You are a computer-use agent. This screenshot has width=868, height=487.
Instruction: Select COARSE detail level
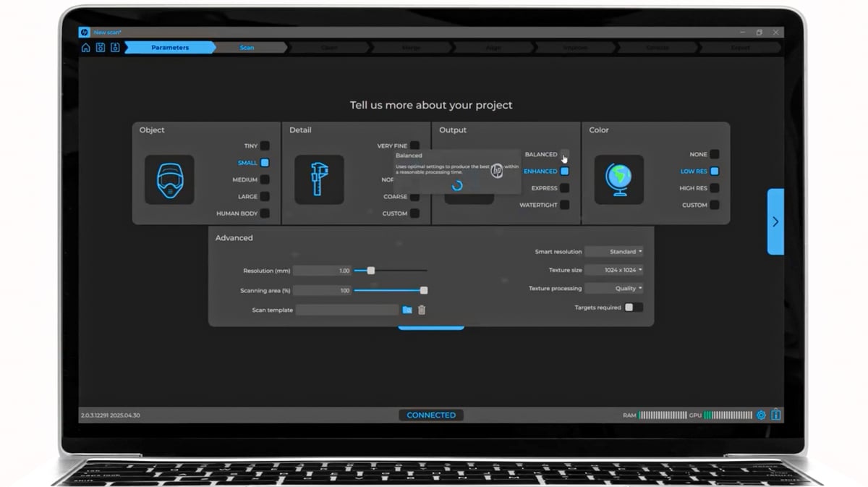(x=414, y=197)
